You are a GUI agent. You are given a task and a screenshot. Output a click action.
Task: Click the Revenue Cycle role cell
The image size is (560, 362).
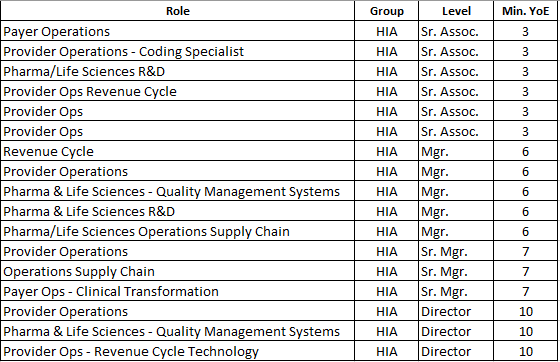pos(178,151)
